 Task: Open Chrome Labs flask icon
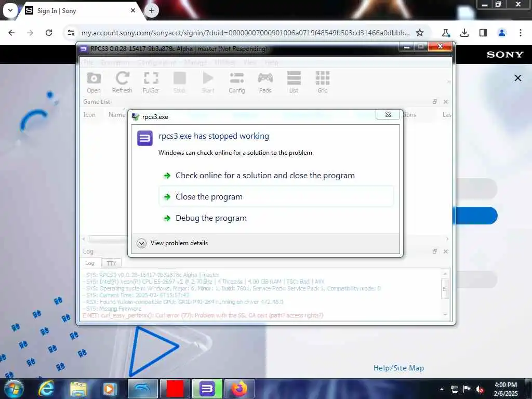click(x=446, y=33)
